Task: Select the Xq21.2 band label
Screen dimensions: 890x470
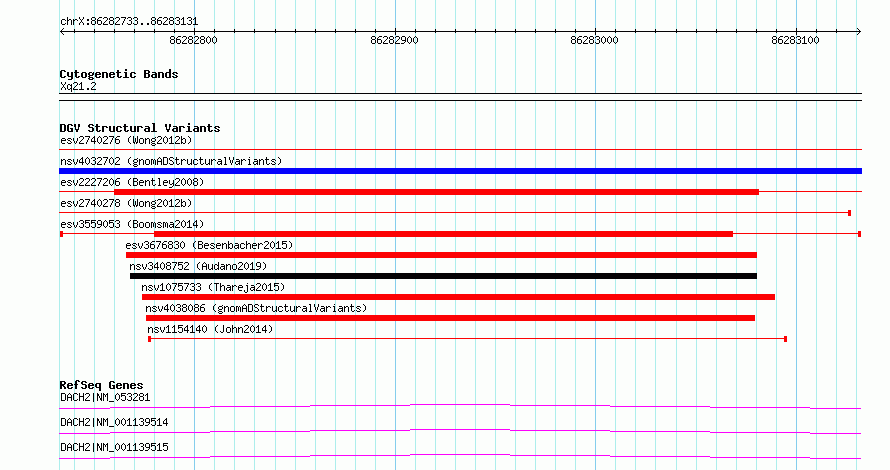Action: click(78, 86)
